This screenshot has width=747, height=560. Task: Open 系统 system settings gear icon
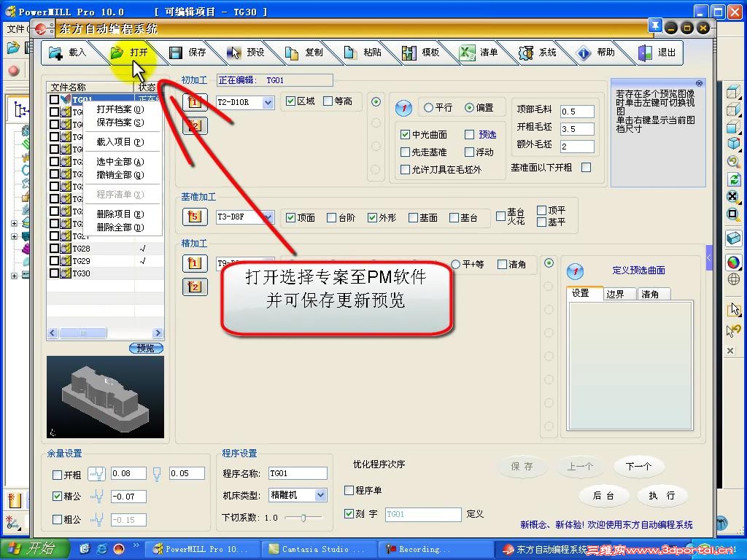tap(526, 52)
